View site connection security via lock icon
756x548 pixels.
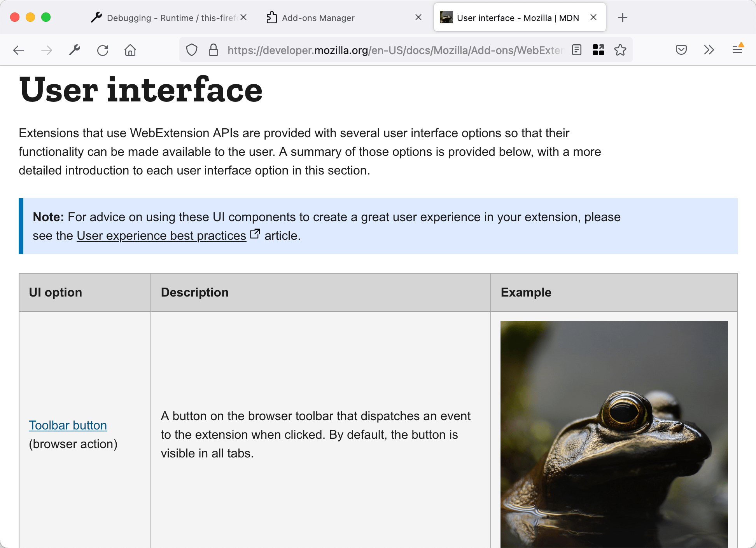coord(213,50)
